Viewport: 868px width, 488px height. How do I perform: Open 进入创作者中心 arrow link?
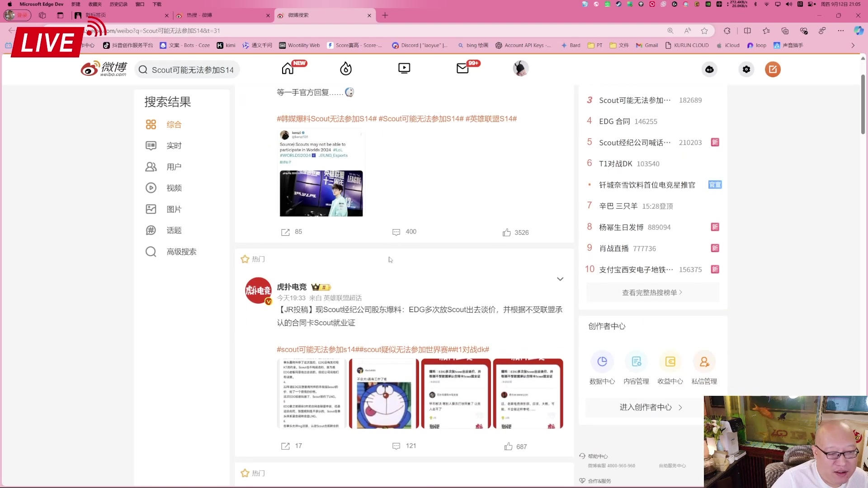click(651, 407)
